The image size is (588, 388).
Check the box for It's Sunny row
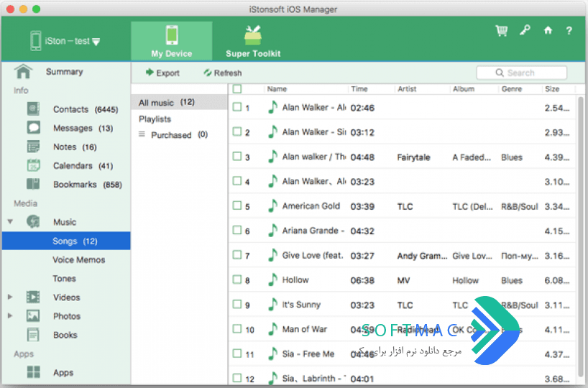coord(237,304)
